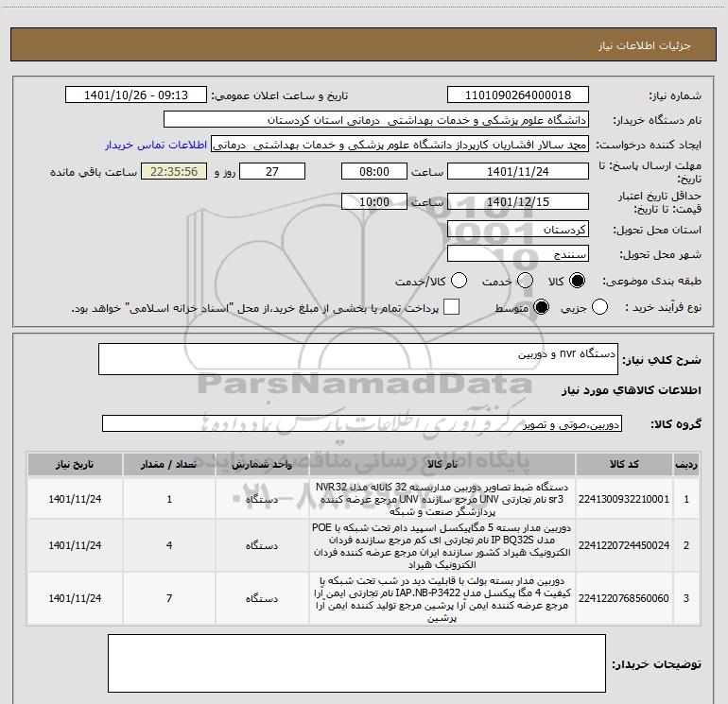The height and width of the screenshot is (704, 728).
Task: Click the request creator field مجد سالار افشاریان
Action: pyautogui.click(x=400, y=145)
